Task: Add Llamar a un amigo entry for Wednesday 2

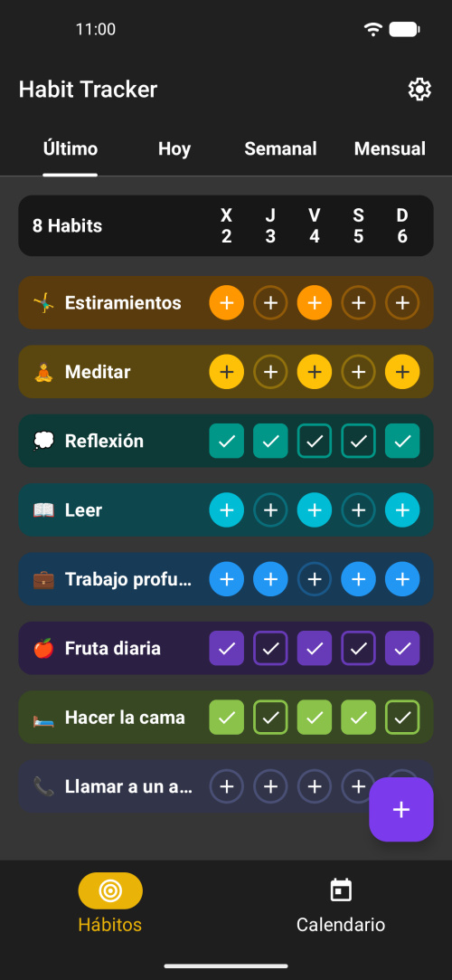Action: coord(227,786)
